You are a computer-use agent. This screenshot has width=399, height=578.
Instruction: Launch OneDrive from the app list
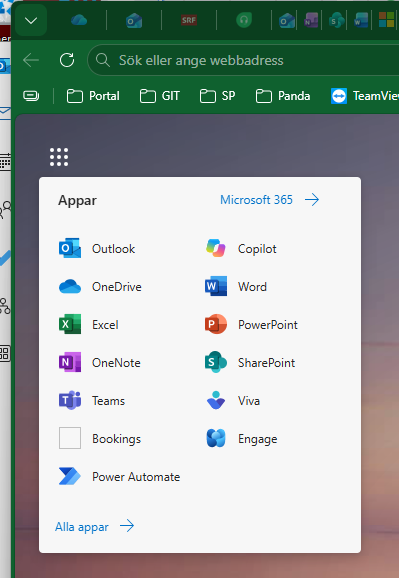100,287
